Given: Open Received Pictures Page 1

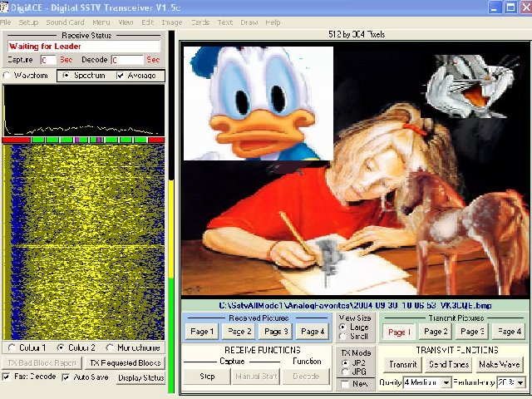Looking at the screenshot, I should point(202,332).
